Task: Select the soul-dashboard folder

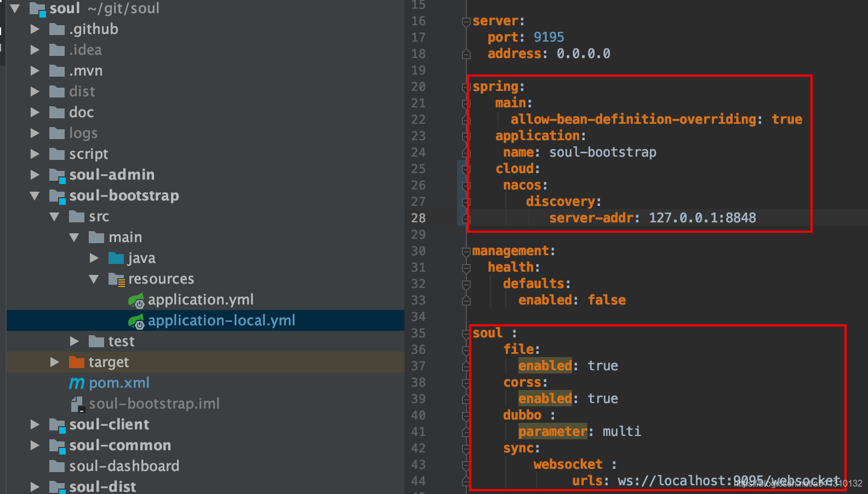Action: [x=124, y=466]
